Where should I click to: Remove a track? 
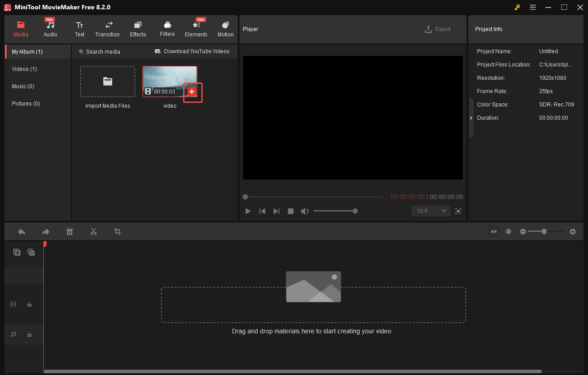31,252
